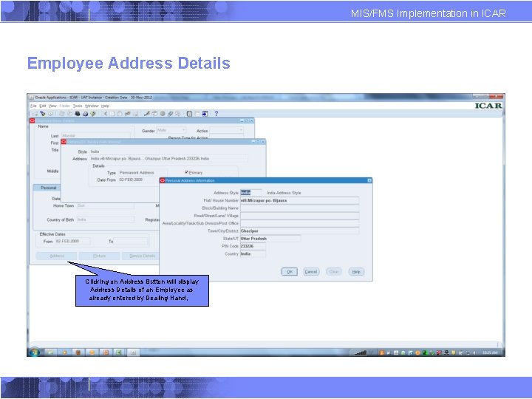Click Cancel in Personal Address Information
This screenshot has height=399, width=532.
pos(311,271)
